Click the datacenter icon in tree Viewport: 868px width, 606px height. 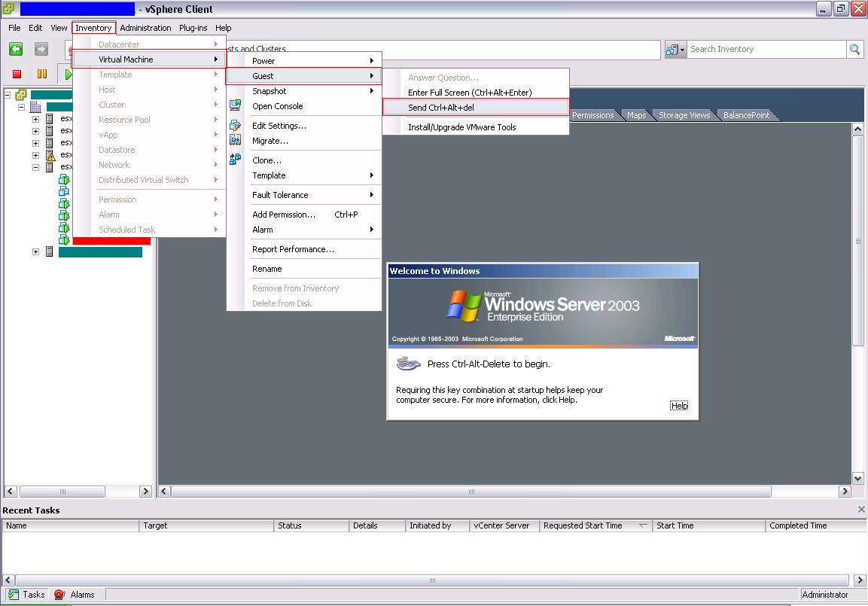[35, 107]
